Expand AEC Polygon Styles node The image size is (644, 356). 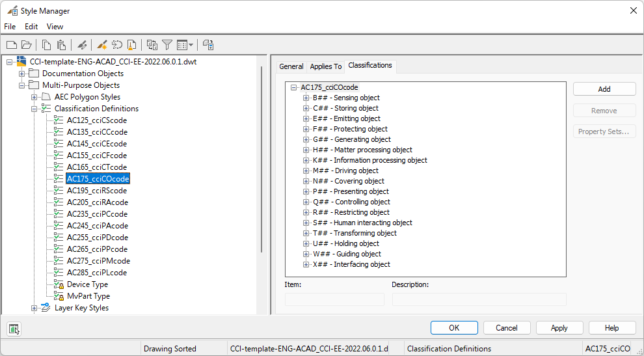[x=34, y=97]
